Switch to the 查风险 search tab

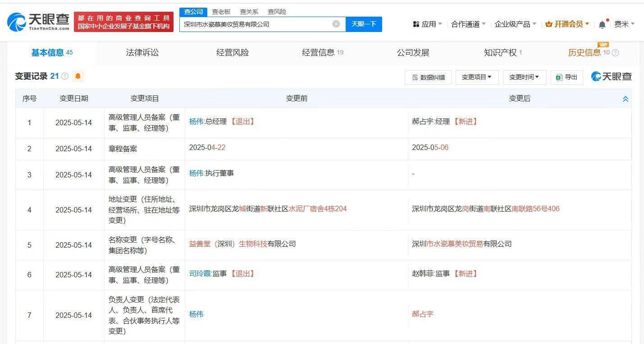click(x=276, y=12)
